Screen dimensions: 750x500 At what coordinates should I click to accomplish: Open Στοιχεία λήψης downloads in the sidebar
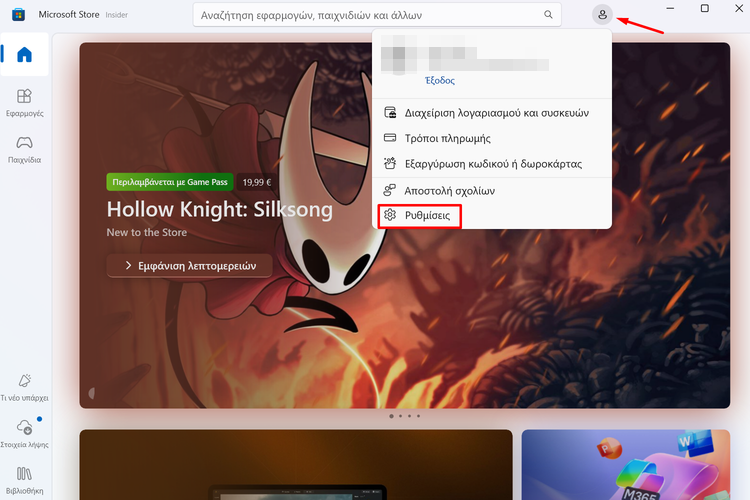click(x=24, y=433)
